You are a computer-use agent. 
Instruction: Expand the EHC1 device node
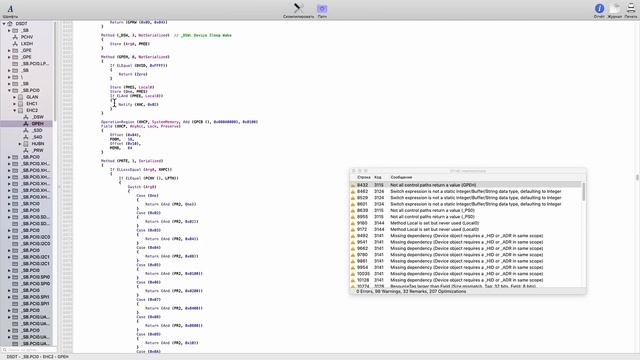coord(15,104)
